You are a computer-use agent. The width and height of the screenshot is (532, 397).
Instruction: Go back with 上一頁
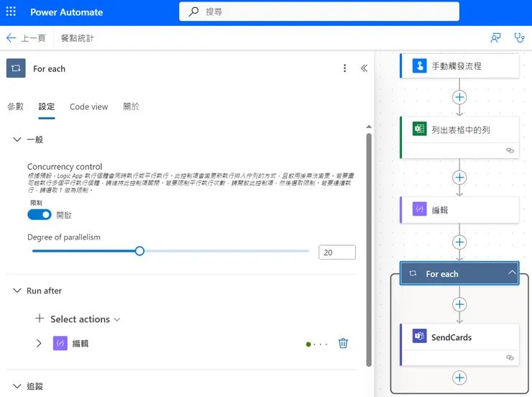tap(33, 38)
